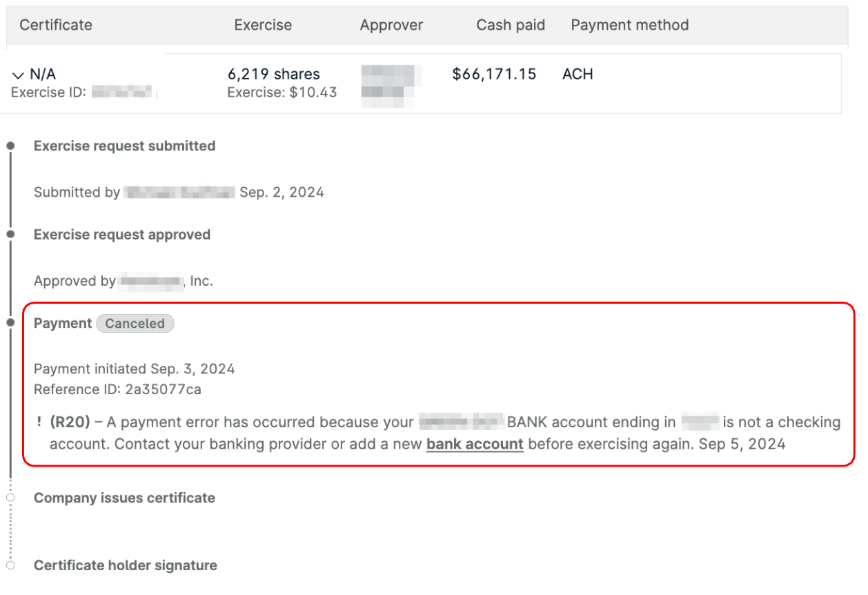Click the Canceled payment status badge
The height and width of the screenshot is (595, 868).
135,324
